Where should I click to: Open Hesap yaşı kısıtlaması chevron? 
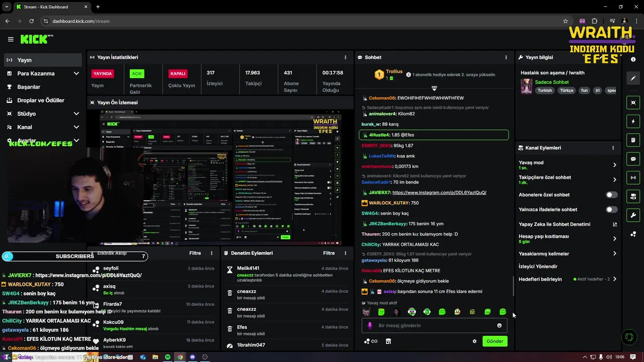[614, 239]
